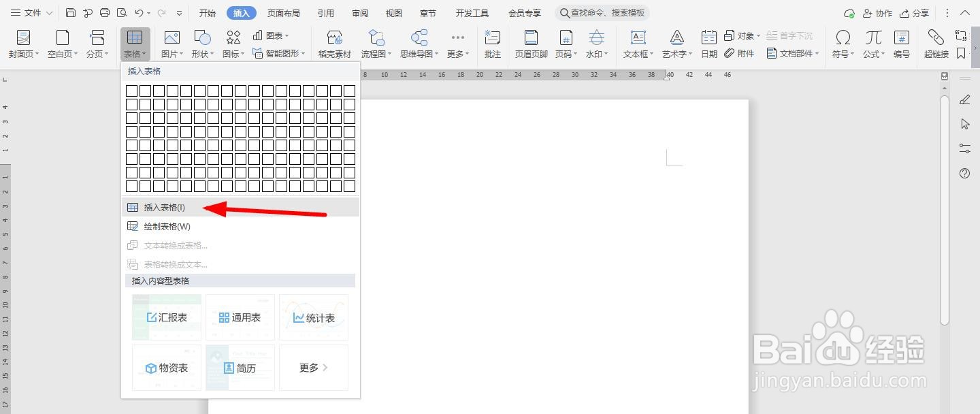Screen dimensions: 980x414
Task: Select the 汇报表 table template
Action: click(167, 317)
